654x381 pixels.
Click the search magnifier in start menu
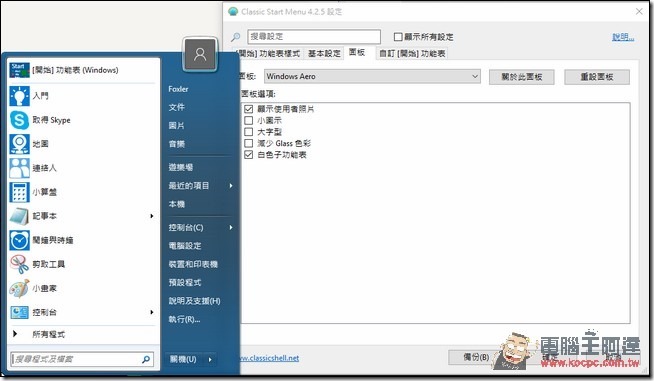coord(146,359)
